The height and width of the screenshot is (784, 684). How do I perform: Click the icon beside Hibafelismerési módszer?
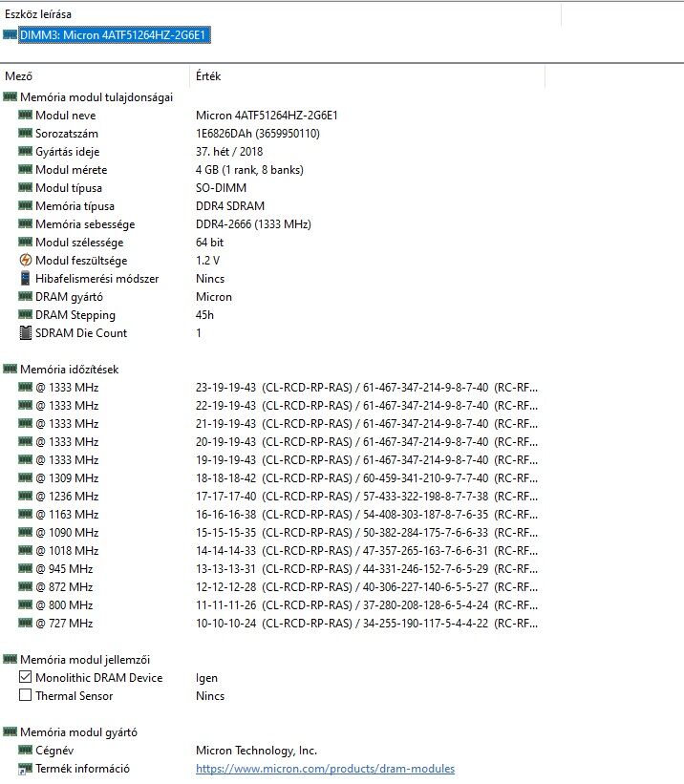[x=26, y=279]
